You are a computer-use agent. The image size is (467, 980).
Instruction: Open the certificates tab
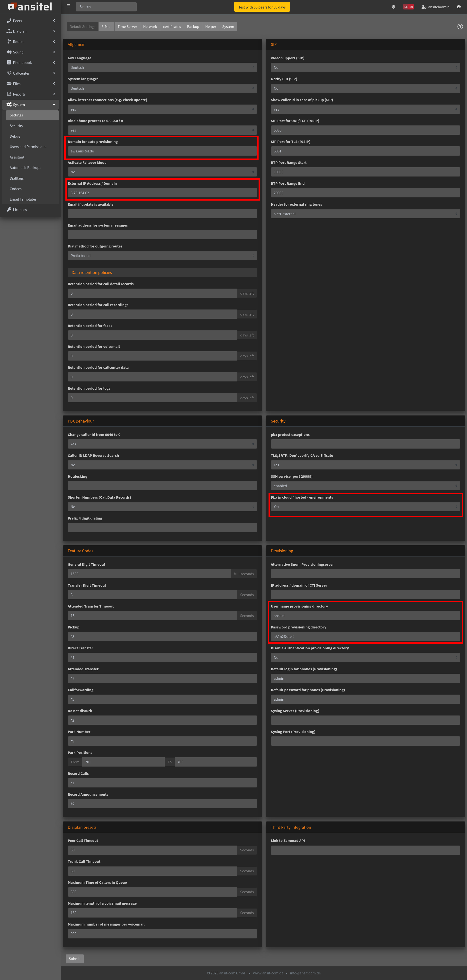tap(172, 27)
